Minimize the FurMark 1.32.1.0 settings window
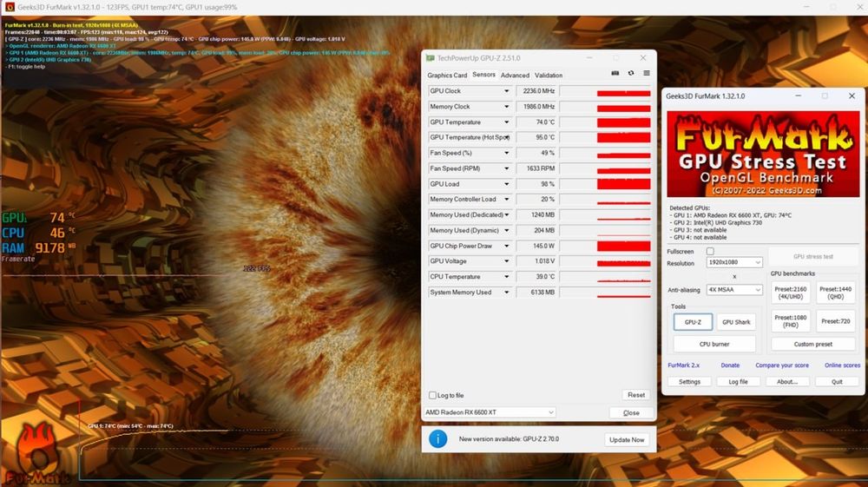 [799, 95]
